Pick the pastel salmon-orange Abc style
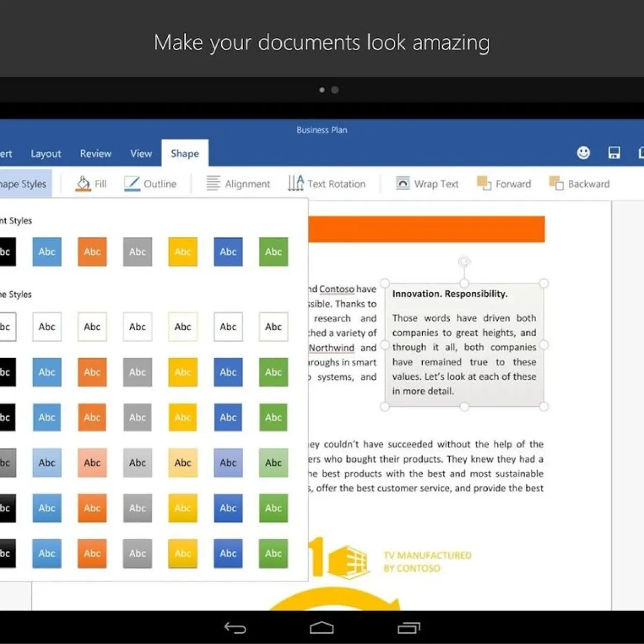Screen dimensions: 644x644 click(x=92, y=463)
